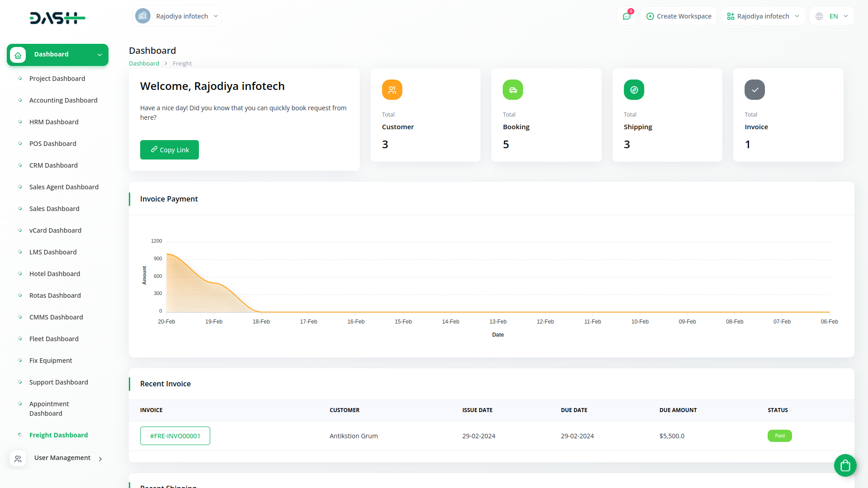Open Accounting Dashboard in sidebar
This screenshot has width=868, height=488.
[63, 100]
